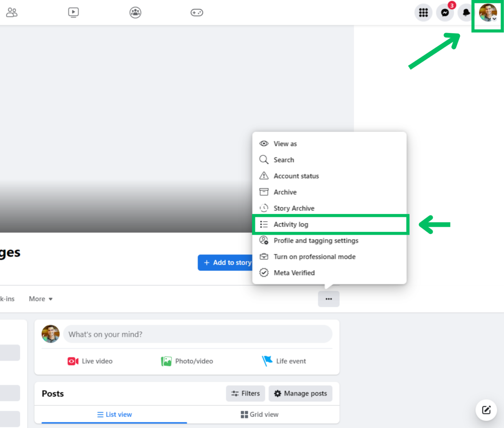Open the Watch video icon
504x428 pixels.
73,12
